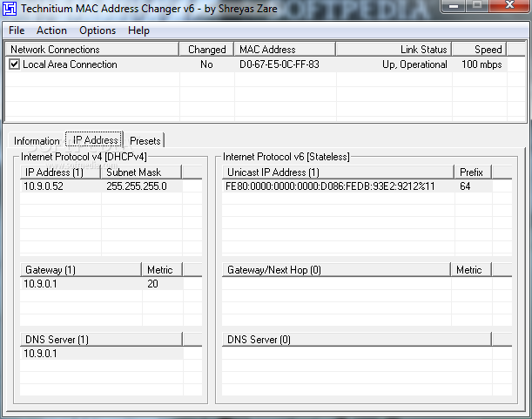Click the prefix value 64
This screenshot has height=419, width=532.
coord(465,186)
